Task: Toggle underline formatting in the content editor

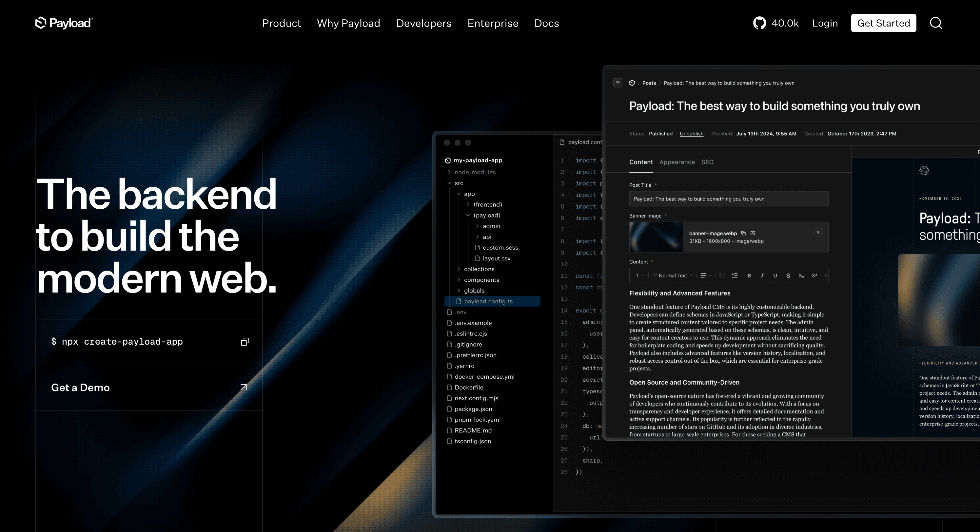Action: pyautogui.click(x=775, y=275)
